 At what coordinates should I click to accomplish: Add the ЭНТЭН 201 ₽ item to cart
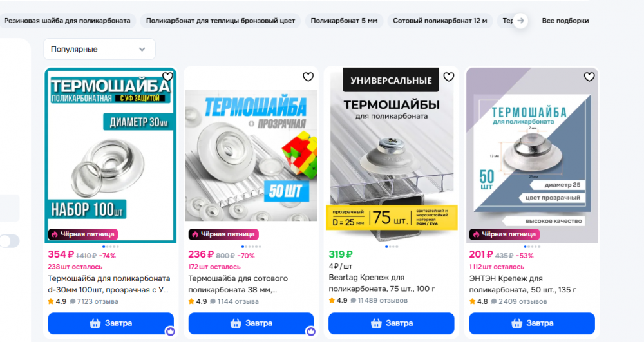pos(532,323)
